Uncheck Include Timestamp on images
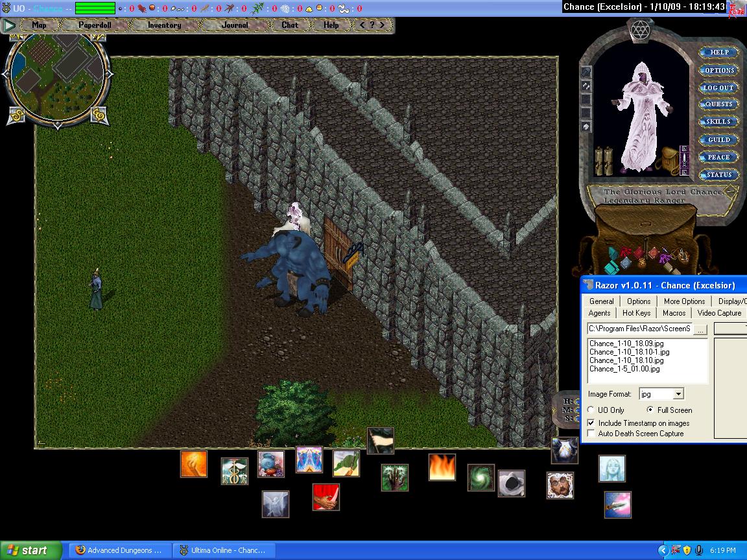This screenshot has width=747, height=560. pos(591,423)
